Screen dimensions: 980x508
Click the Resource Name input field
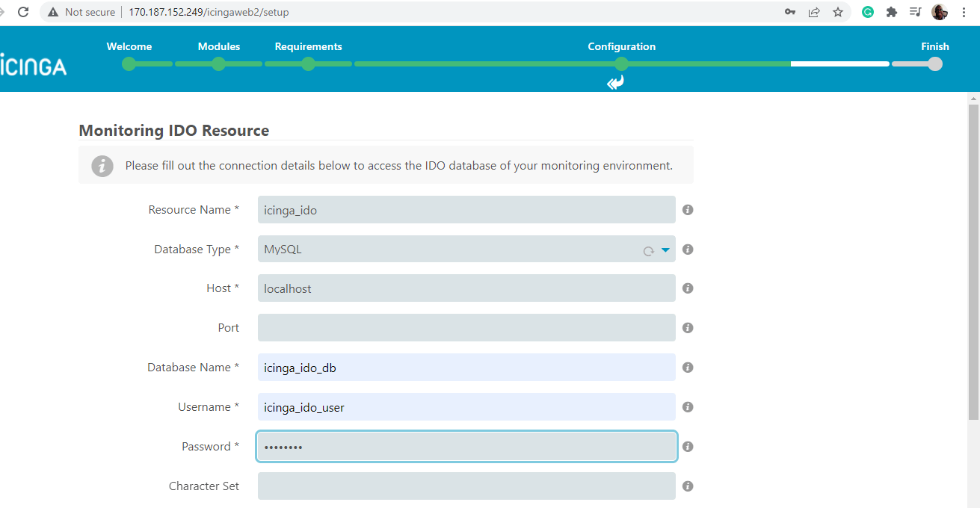(466, 210)
